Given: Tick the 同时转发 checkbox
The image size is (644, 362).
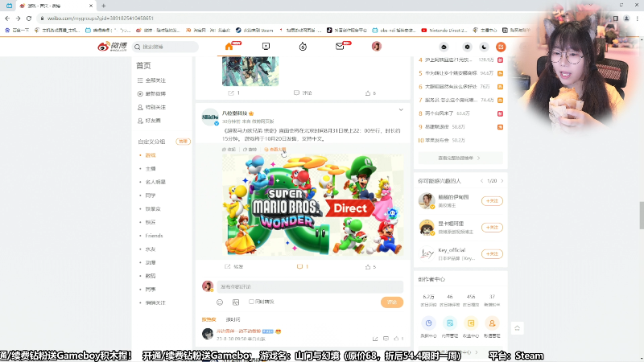Looking at the screenshot, I should point(251,302).
